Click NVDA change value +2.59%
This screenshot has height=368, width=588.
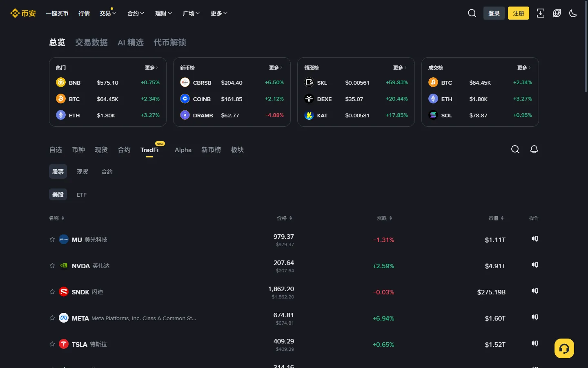click(383, 266)
